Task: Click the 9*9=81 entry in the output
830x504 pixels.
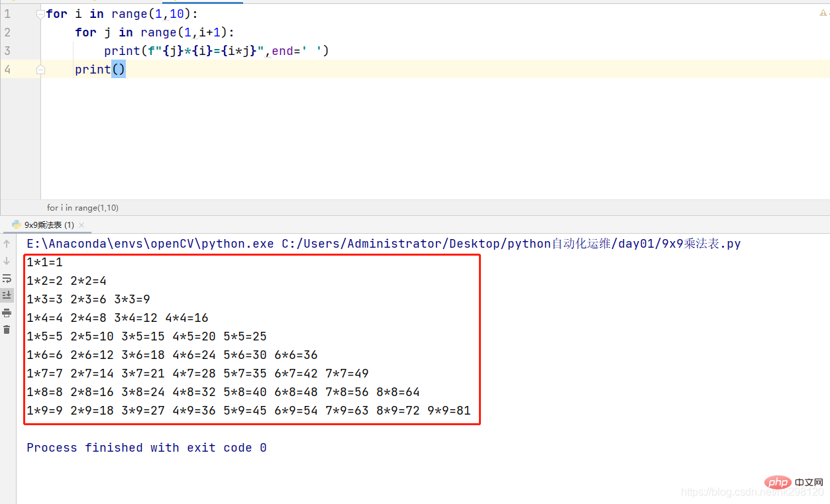Action: pyautogui.click(x=448, y=411)
